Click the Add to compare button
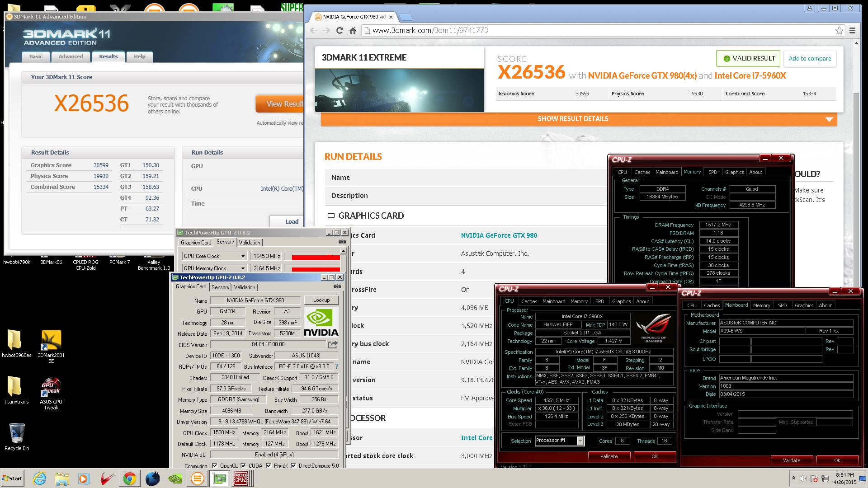868x488 pixels. [810, 59]
